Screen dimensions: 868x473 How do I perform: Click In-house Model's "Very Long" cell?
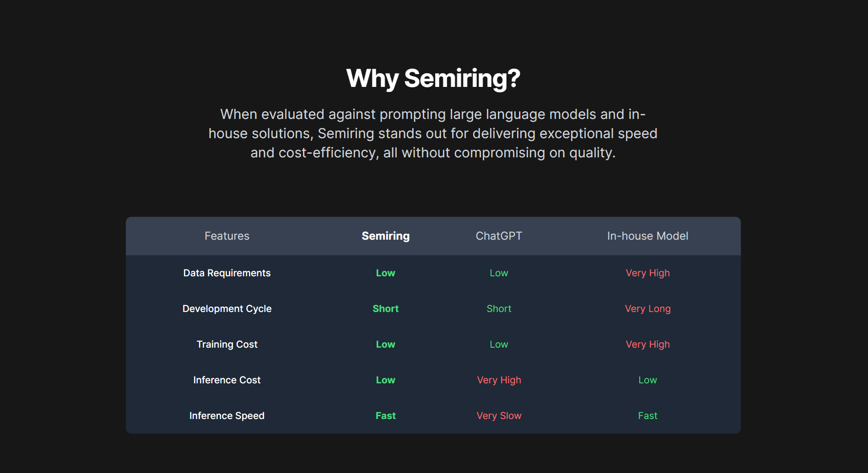coord(647,309)
